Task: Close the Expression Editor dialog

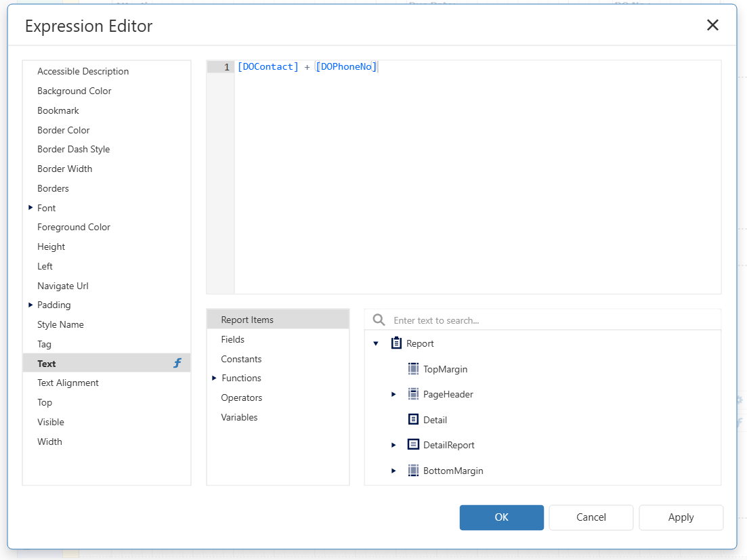Action: click(712, 26)
